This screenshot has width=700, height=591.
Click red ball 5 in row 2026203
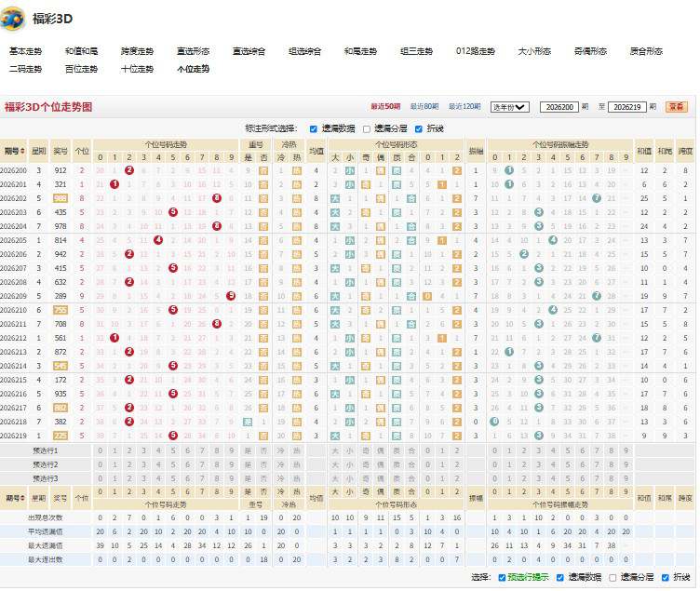(173, 212)
